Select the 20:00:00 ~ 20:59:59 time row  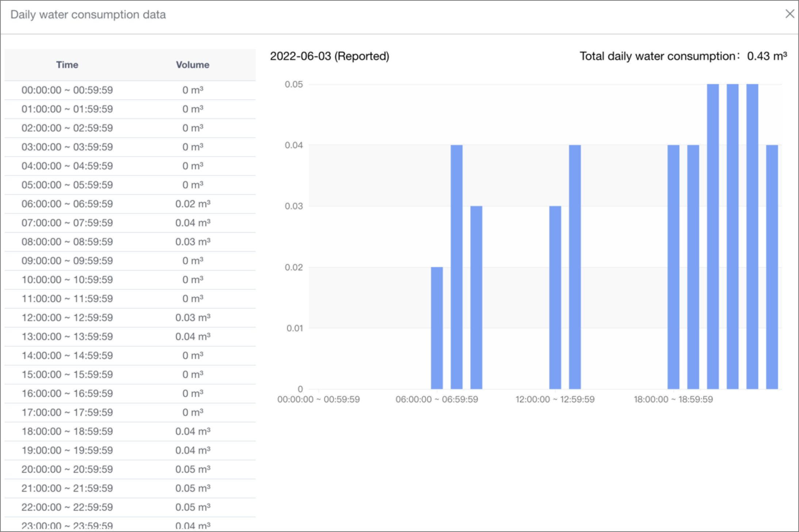(x=130, y=470)
